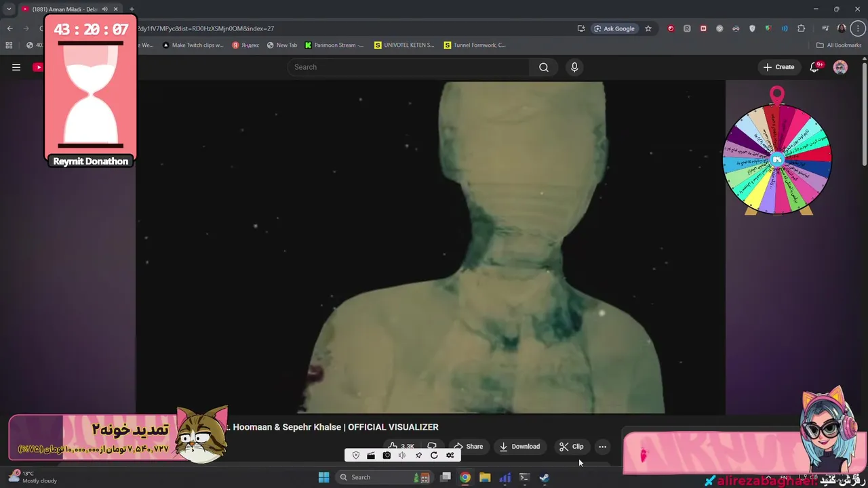Open gears settings in floating toolbar
This screenshot has width=868, height=488.
click(x=450, y=455)
